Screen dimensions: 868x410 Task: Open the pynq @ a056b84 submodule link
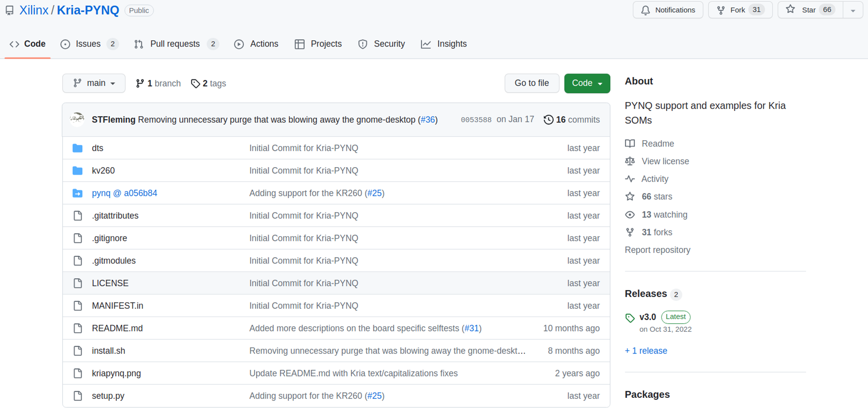coord(125,193)
